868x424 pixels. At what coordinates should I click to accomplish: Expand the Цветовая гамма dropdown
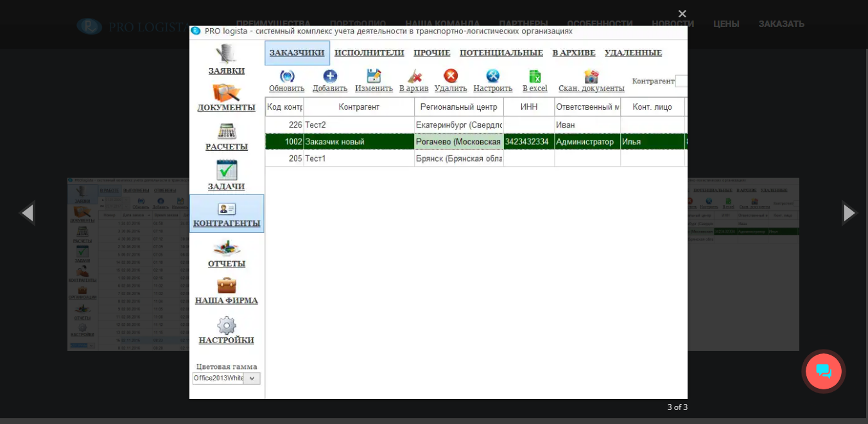pyautogui.click(x=252, y=378)
